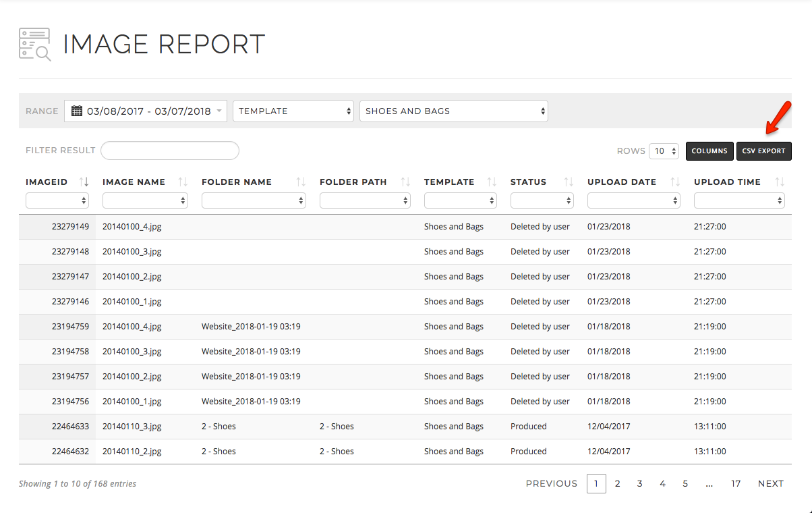Screen dimensions: 812x513
Task: Sort by Folder Path column arrows
Action: click(x=405, y=182)
